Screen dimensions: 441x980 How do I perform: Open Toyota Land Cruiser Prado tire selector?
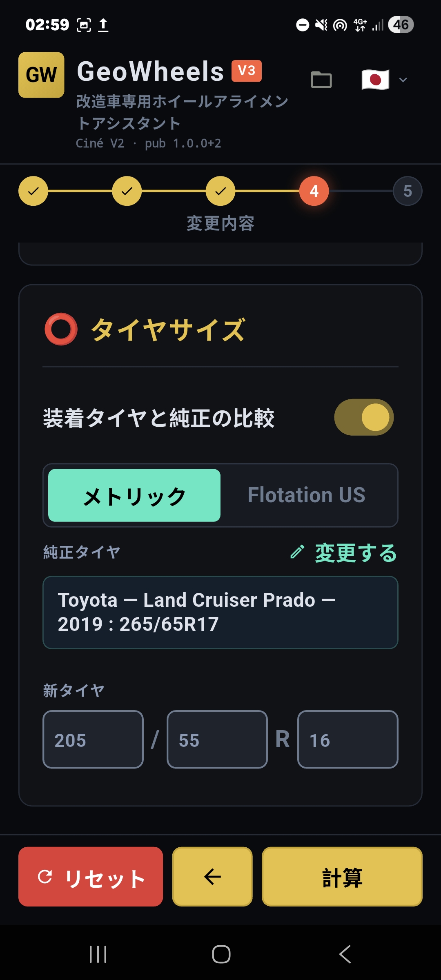coord(220,612)
